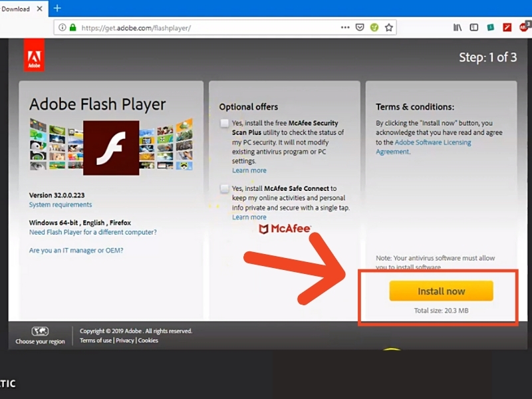Click Windows 64-bit, English, Firefox text
Screen dimensions: 532x399
click(80, 223)
